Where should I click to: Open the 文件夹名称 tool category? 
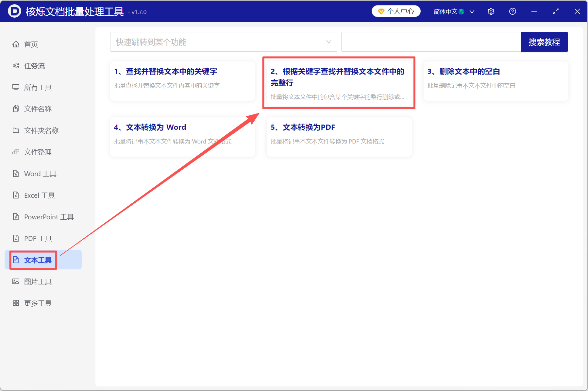tap(40, 130)
